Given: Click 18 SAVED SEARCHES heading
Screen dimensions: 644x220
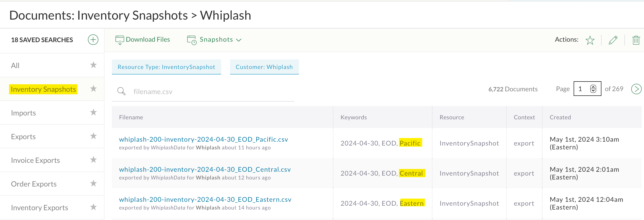Looking at the screenshot, I should pyautogui.click(x=42, y=40).
